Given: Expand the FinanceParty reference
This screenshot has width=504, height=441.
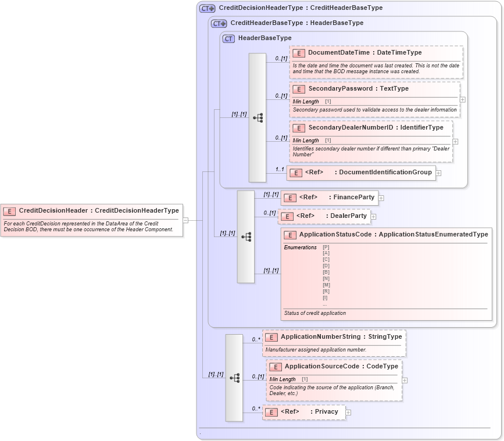Looking at the screenshot, I should point(381,198).
